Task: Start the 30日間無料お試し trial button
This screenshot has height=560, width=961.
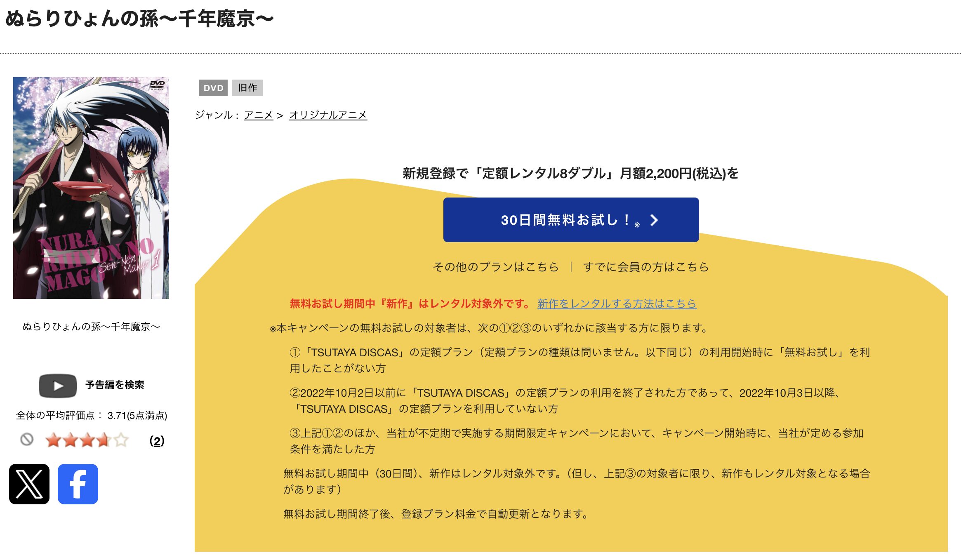Action: point(571,220)
